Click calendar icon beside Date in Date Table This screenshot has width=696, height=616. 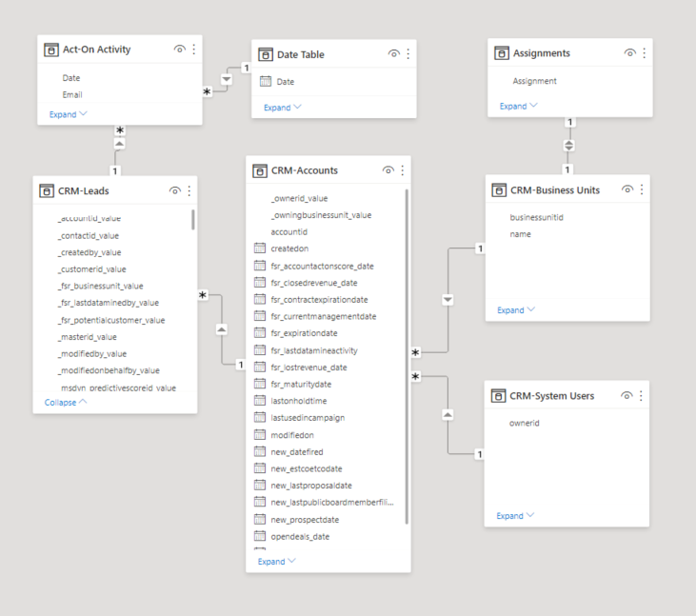tap(266, 81)
